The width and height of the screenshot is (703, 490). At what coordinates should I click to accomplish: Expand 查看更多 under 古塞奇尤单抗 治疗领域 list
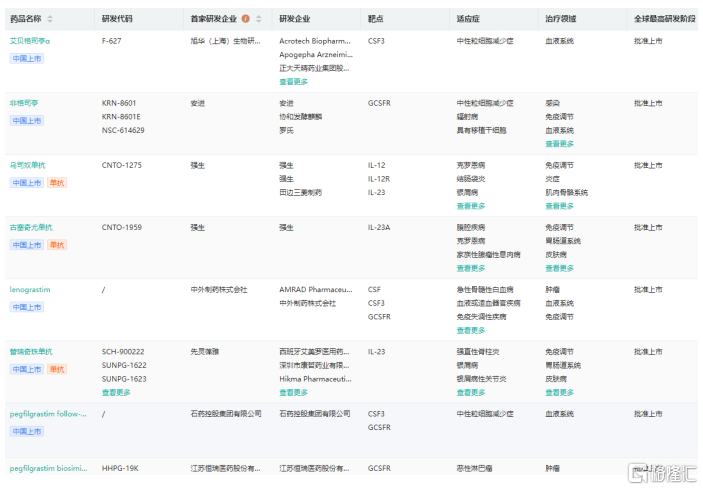coord(560,268)
